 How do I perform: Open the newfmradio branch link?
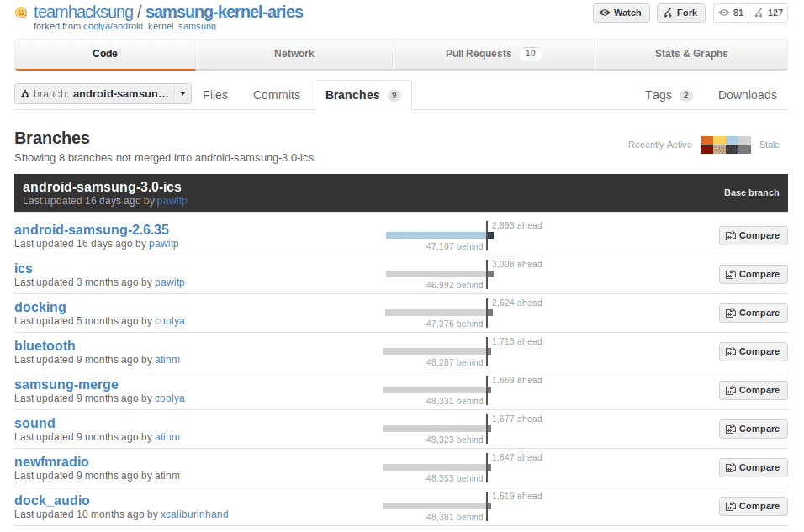click(51, 461)
